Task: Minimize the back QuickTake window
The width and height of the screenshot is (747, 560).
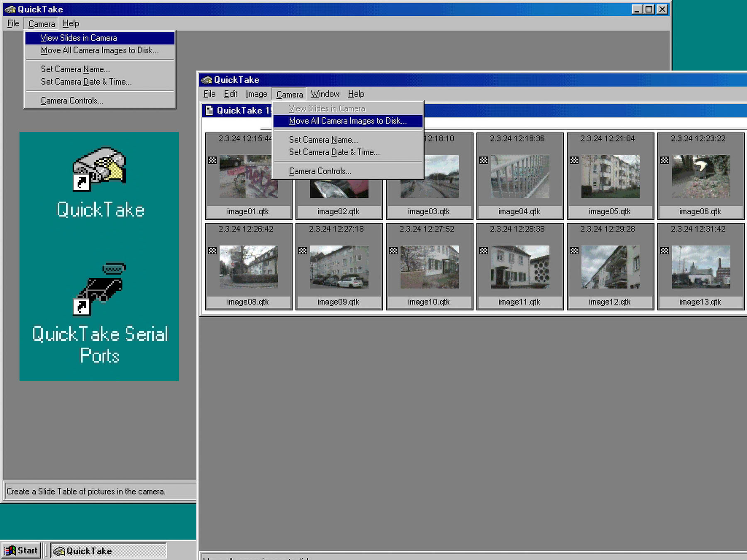Action: coord(637,9)
